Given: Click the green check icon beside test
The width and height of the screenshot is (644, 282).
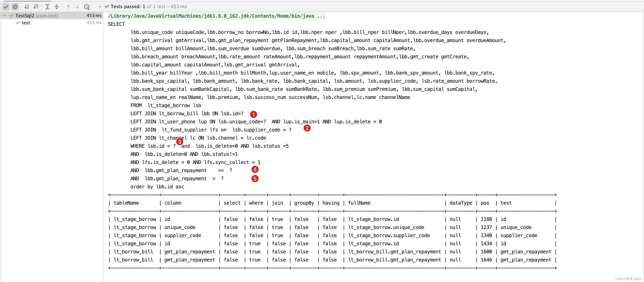Looking at the screenshot, I should coord(18,23).
